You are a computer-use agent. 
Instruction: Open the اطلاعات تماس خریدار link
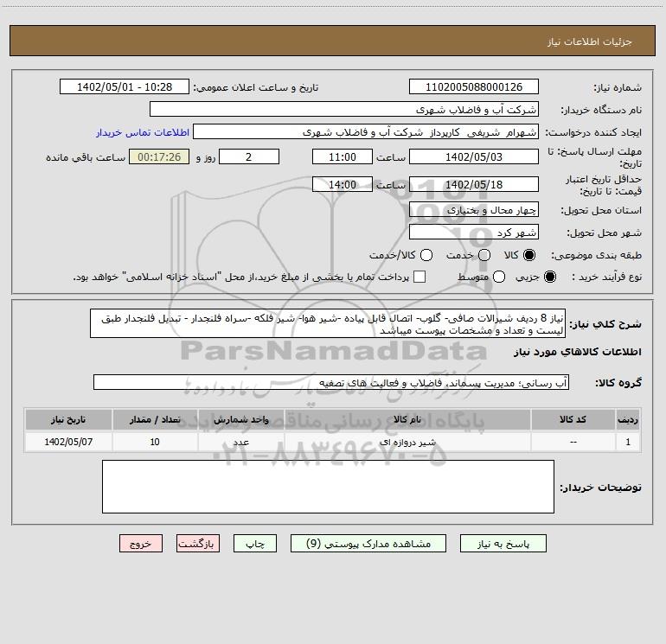pyautogui.click(x=143, y=132)
